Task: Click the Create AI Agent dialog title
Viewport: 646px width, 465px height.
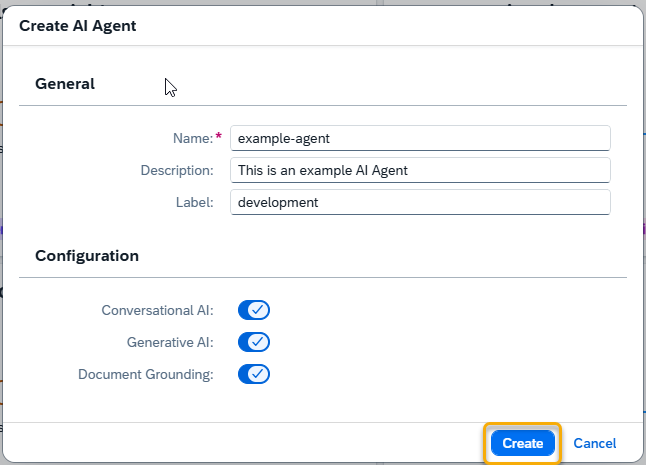Action: [x=78, y=26]
